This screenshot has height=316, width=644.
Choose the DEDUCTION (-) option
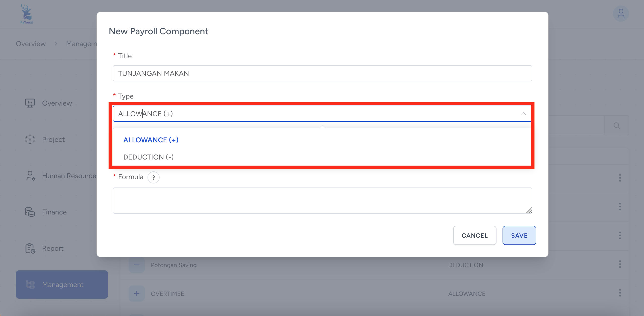[148, 157]
